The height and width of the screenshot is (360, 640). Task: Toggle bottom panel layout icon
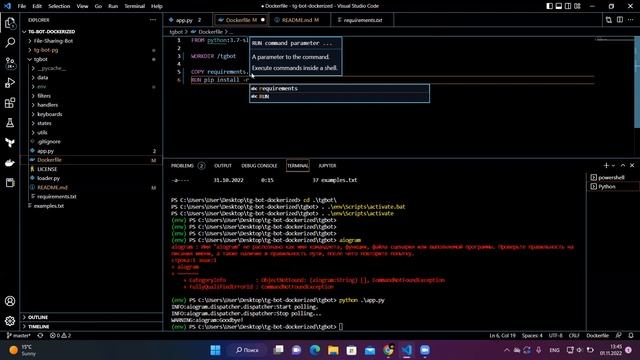pos(559,6)
